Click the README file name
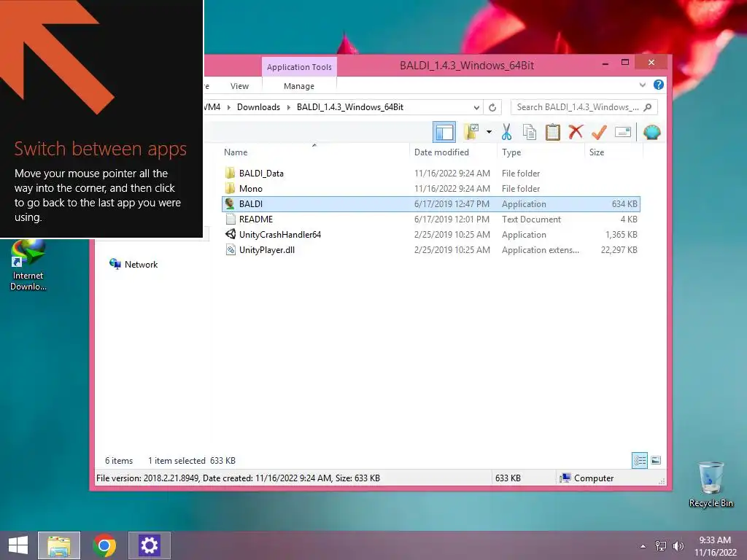 [256, 219]
